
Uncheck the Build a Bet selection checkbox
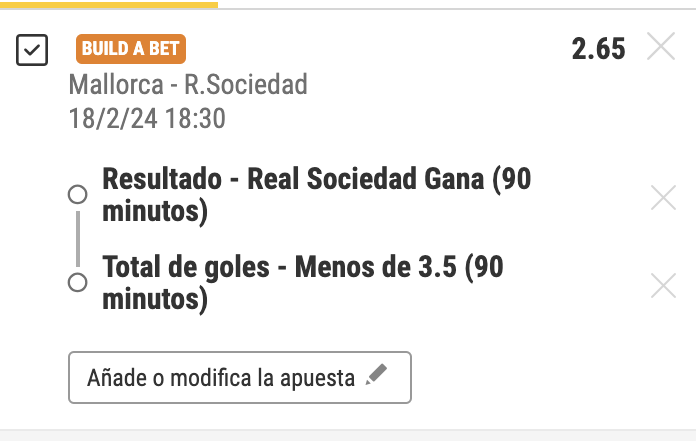click(x=32, y=50)
